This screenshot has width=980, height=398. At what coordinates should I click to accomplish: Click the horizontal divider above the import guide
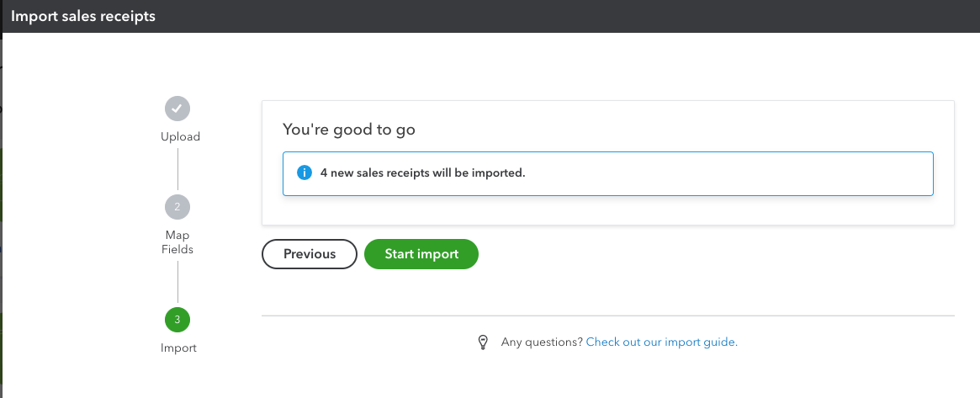pos(608,316)
